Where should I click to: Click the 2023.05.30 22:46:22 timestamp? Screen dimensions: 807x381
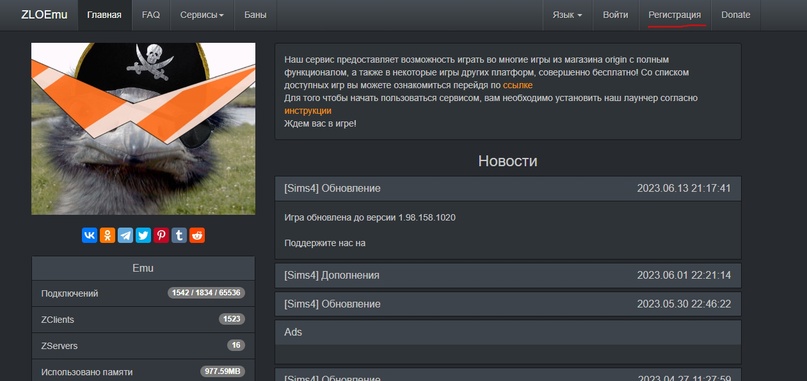(684, 304)
